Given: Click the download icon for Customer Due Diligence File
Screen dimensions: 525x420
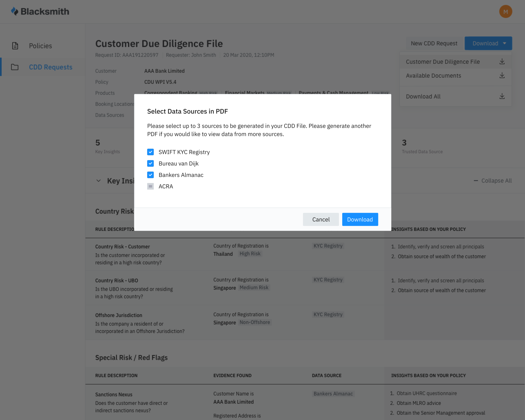Looking at the screenshot, I should (x=502, y=61).
